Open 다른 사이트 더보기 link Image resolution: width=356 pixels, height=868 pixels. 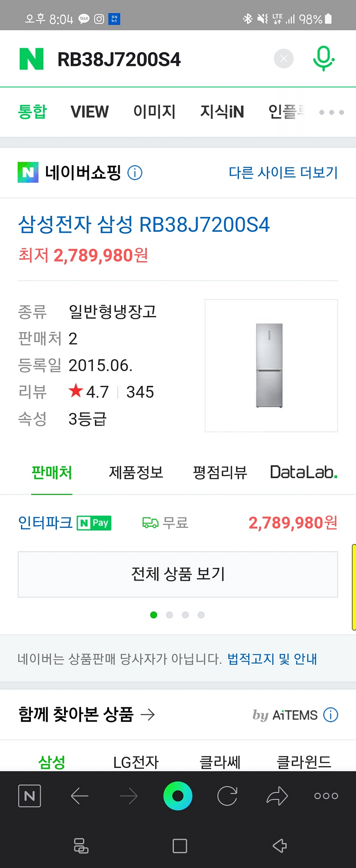pyautogui.click(x=283, y=173)
